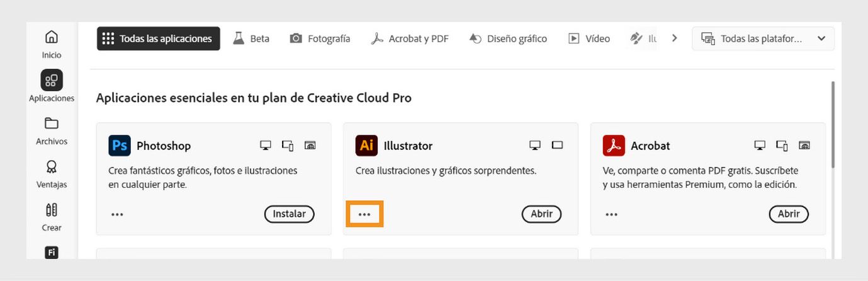Click the next-categories chevron arrow
Image resolution: width=868 pixels, height=281 pixels.
674,38
